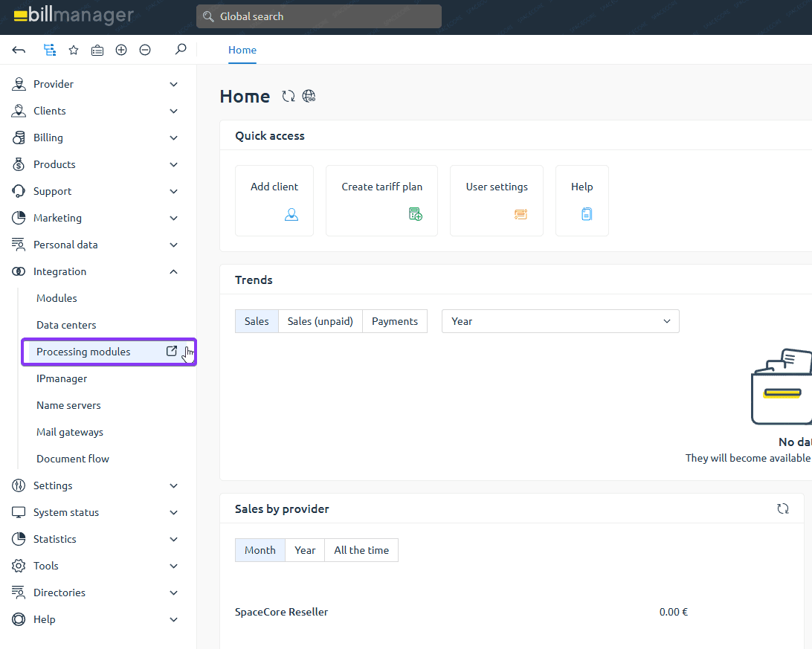Expand all menu items plus icon
The height and width of the screenshot is (649, 812).
coord(121,50)
